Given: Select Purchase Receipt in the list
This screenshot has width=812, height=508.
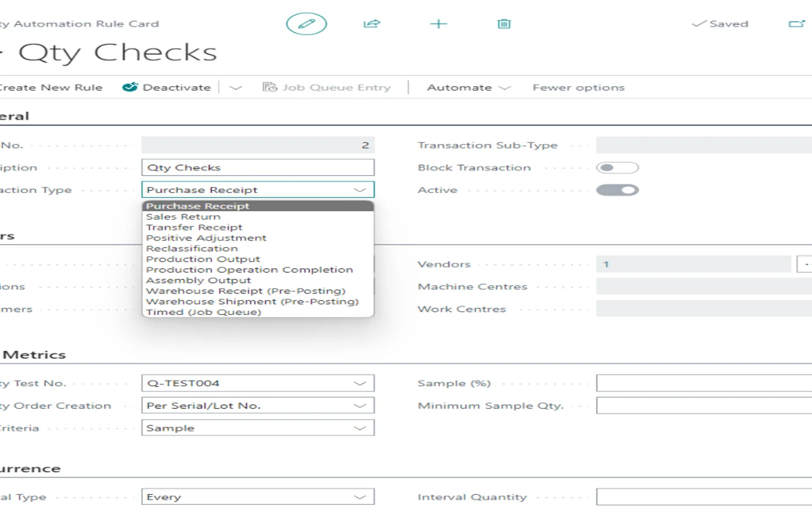Looking at the screenshot, I should tap(258, 206).
